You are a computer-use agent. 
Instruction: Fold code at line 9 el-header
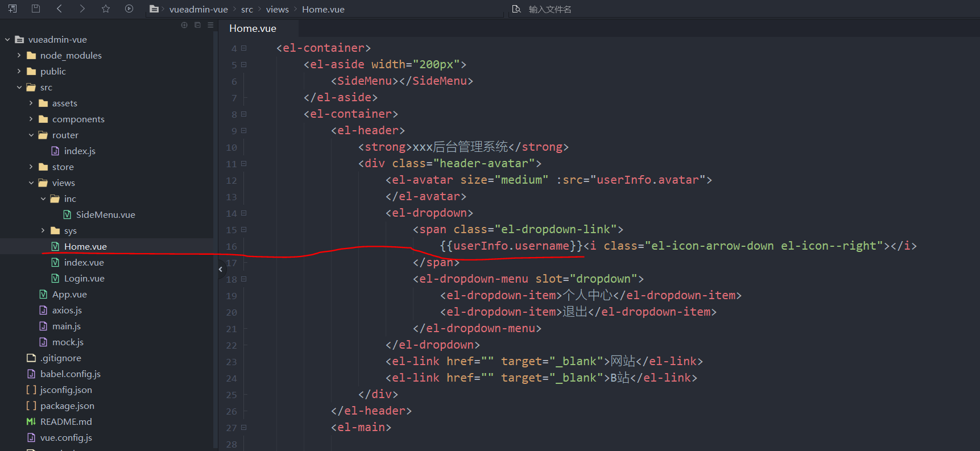click(243, 131)
